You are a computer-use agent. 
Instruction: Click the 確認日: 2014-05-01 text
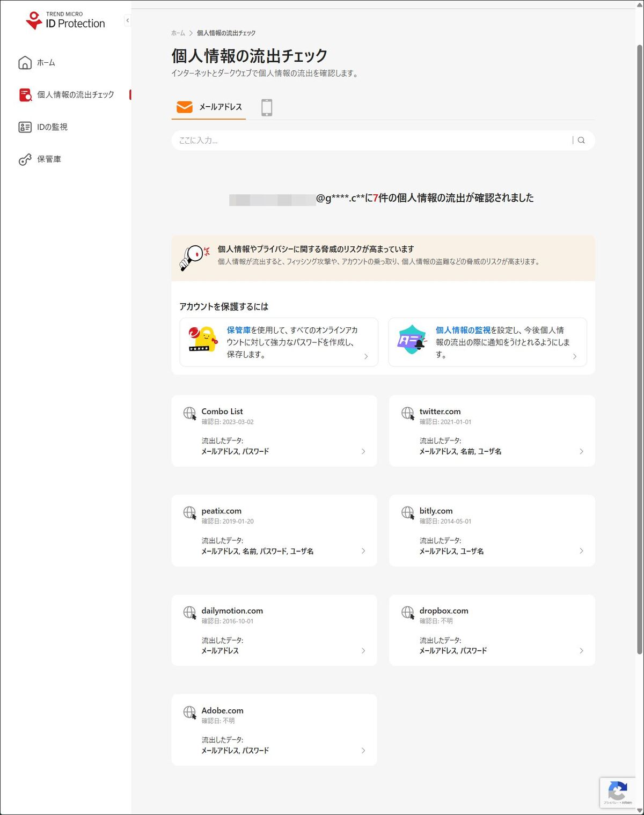pos(445,522)
